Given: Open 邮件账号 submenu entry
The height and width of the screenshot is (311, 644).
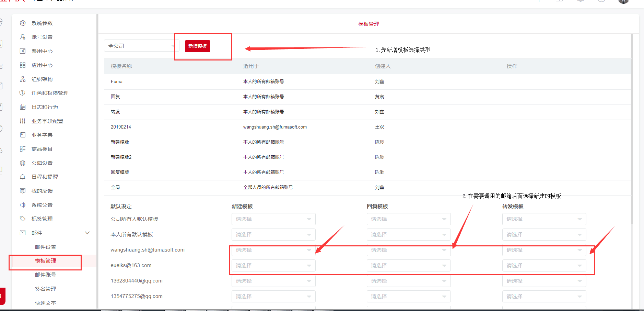Looking at the screenshot, I should coord(46,275).
